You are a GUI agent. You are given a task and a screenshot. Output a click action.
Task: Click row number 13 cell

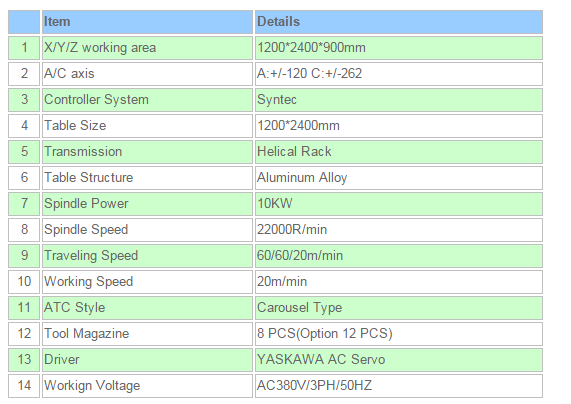tap(24, 360)
